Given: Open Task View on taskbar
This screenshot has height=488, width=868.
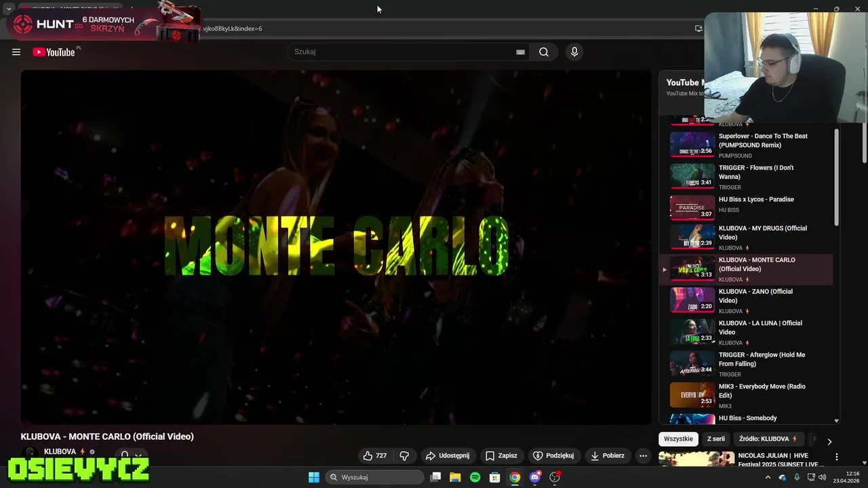Looking at the screenshot, I should pyautogui.click(x=436, y=477).
